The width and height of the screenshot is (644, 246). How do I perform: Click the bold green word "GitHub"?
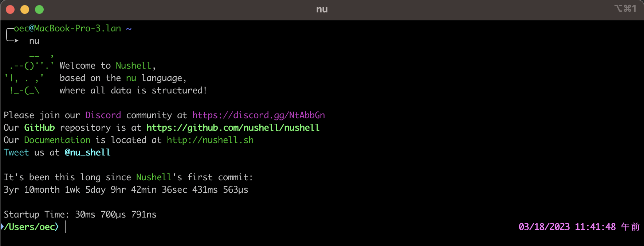[39, 128]
